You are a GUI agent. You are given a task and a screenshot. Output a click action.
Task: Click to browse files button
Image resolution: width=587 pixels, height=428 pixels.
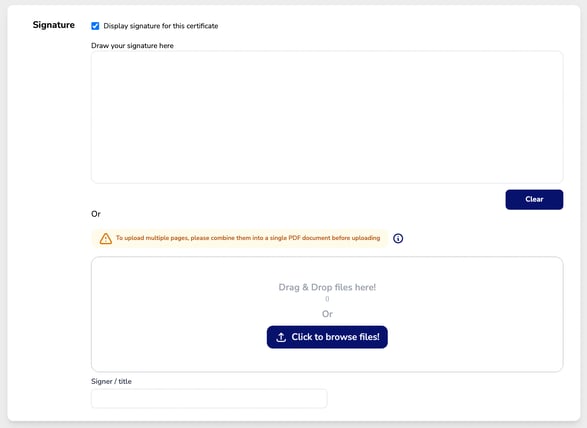(327, 337)
